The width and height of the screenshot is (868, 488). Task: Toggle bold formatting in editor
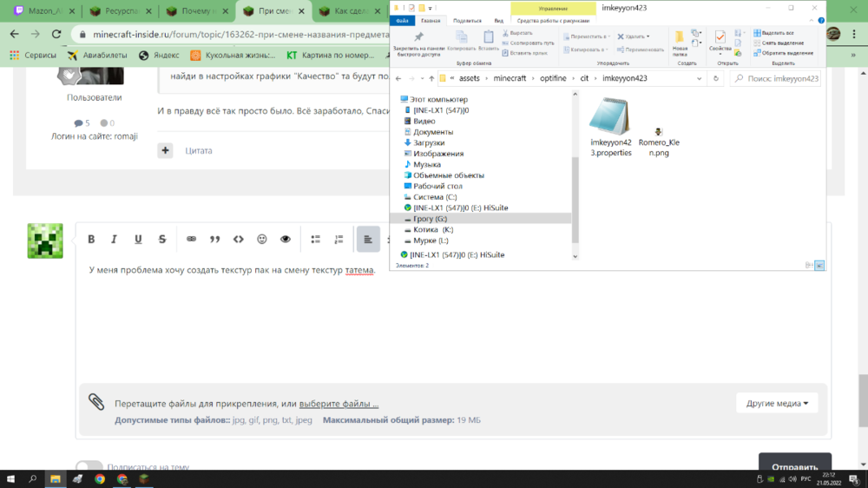coord(91,240)
